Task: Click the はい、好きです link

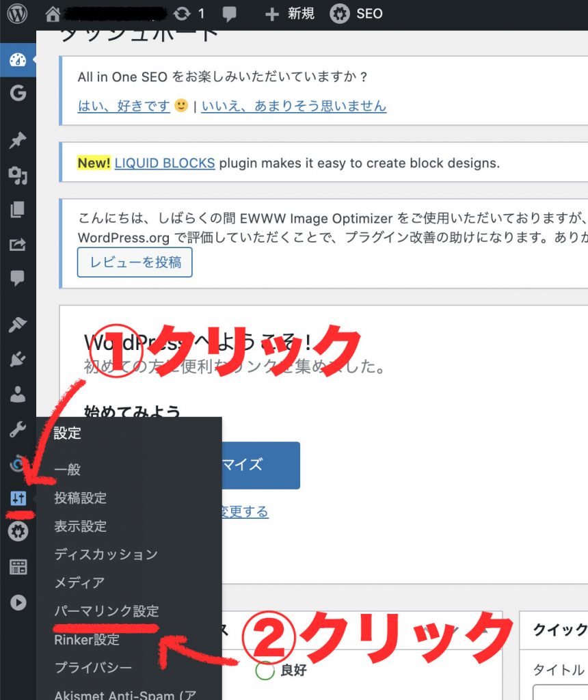Action: coord(124,106)
